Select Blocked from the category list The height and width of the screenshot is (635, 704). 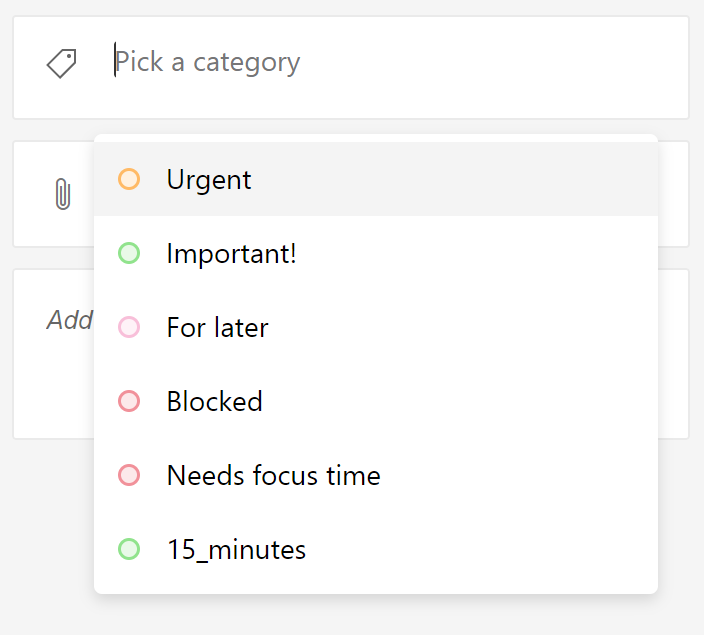click(376, 401)
